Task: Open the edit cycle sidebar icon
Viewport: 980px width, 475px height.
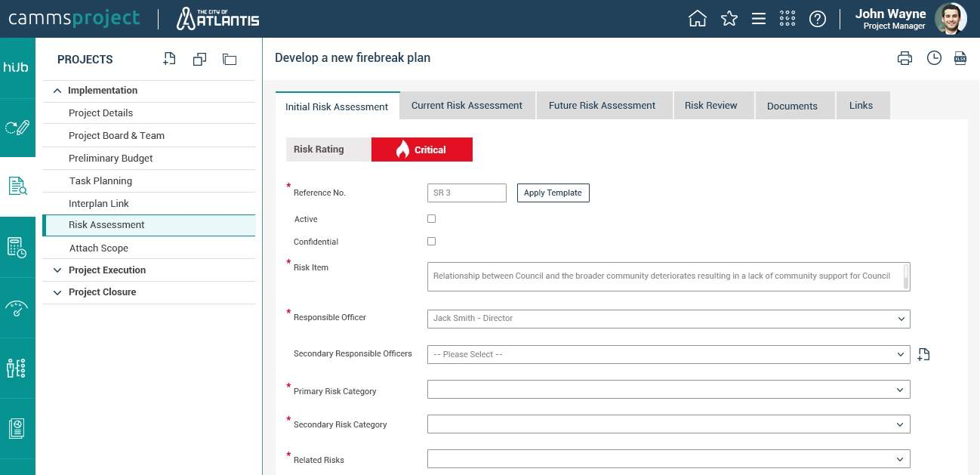Action: pos(17,127)
